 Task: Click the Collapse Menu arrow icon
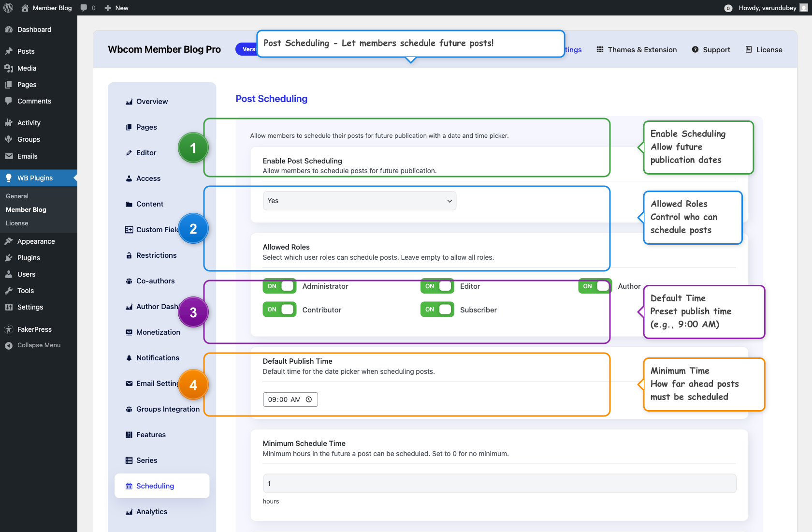[9, 345]
